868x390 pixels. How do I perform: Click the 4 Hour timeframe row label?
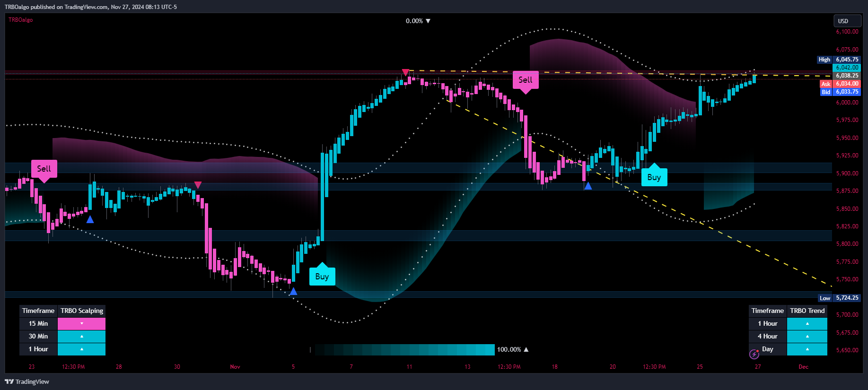768,337
